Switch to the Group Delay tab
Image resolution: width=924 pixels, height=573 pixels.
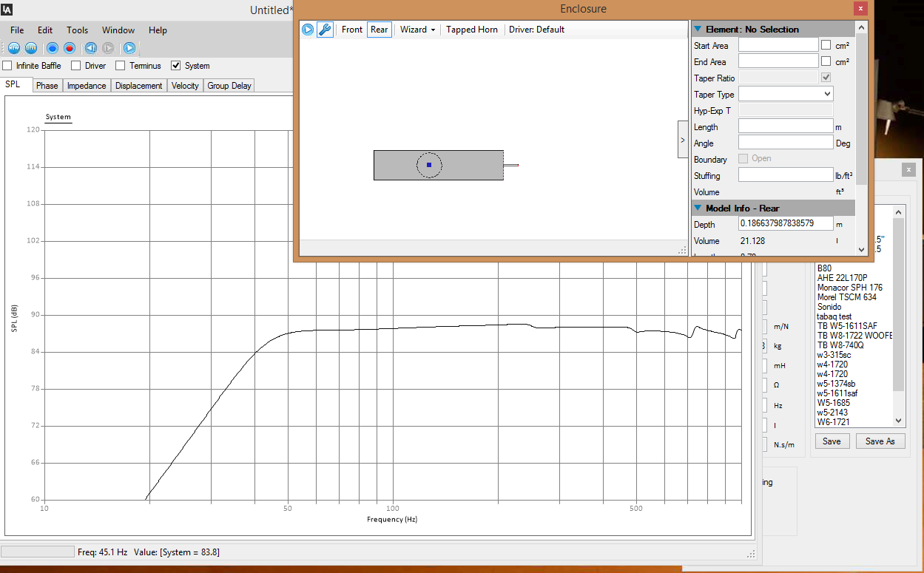(x=229, y=86)
